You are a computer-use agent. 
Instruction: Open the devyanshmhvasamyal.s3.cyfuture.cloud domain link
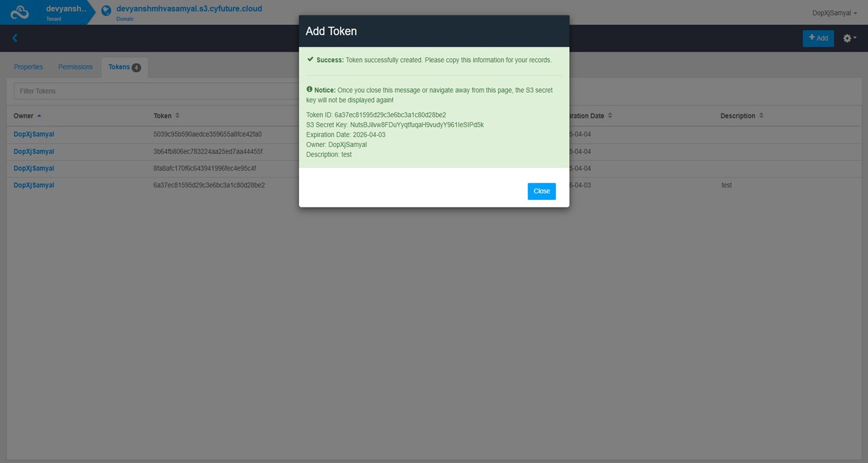pos(189,9)
